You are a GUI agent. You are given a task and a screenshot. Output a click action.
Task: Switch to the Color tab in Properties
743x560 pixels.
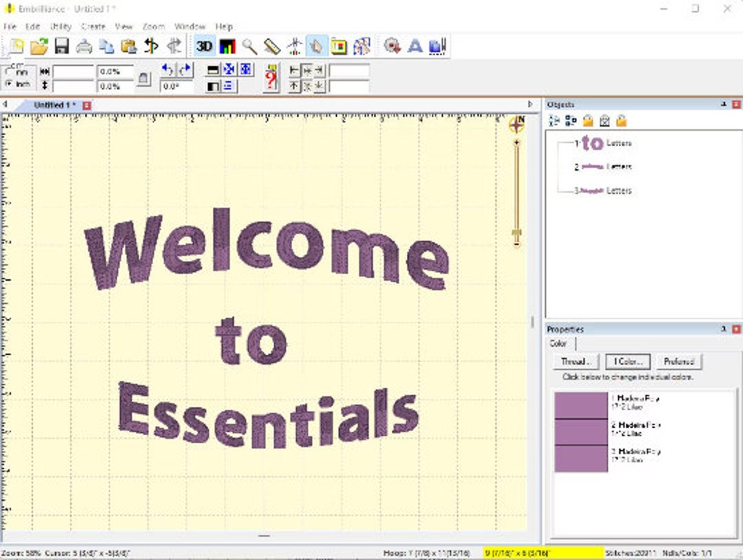tap(559, 343)
